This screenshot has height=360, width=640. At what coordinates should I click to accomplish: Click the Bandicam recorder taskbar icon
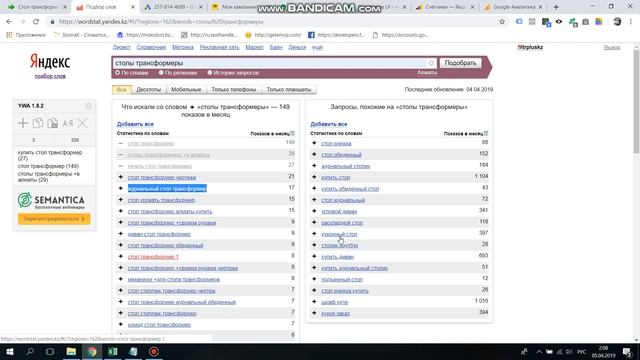pyautogui.click(x=154, y=351)
